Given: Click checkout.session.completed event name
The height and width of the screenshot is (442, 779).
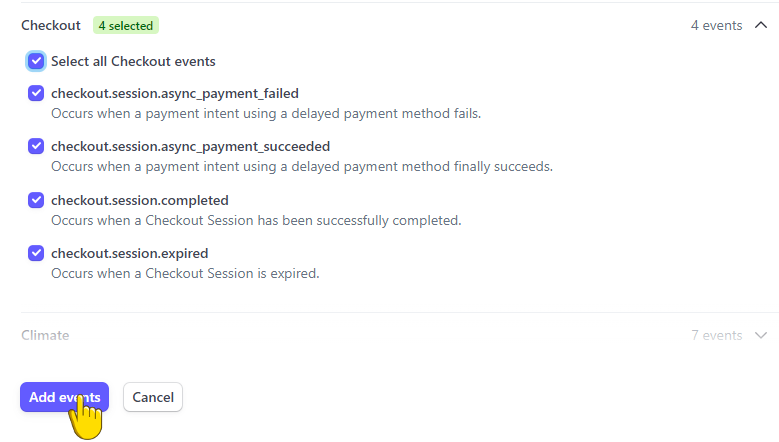Looking at the screenshot, I should 140,200.
